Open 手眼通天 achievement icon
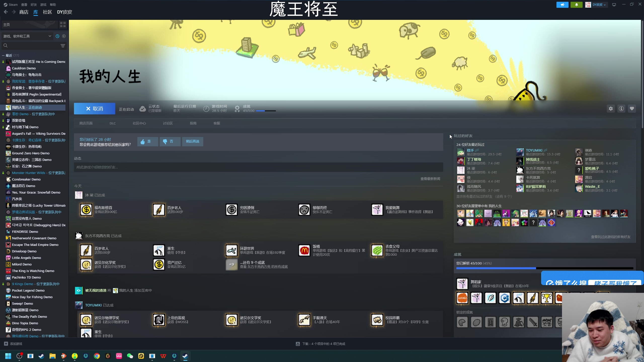The width and height of the screenshot is (644, 362). (304, 320)
